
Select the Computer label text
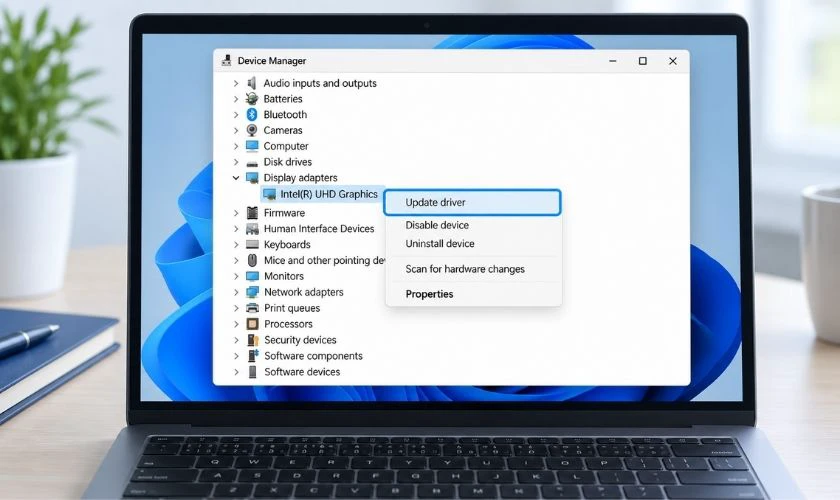tap(286, 146)
